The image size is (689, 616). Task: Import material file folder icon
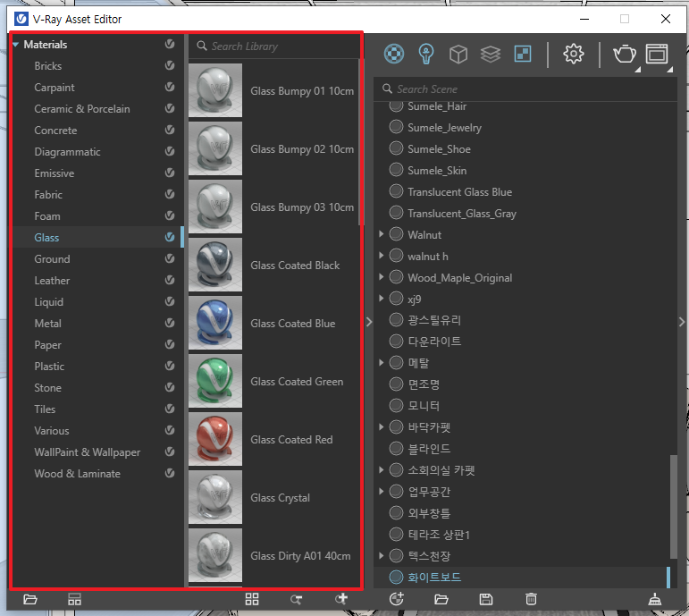coord(441,599)
